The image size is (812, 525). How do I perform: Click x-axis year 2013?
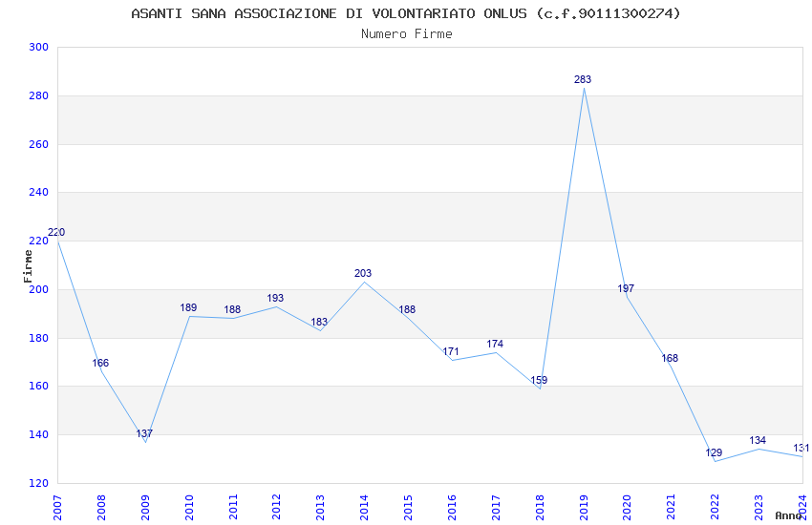coord(321,508)
